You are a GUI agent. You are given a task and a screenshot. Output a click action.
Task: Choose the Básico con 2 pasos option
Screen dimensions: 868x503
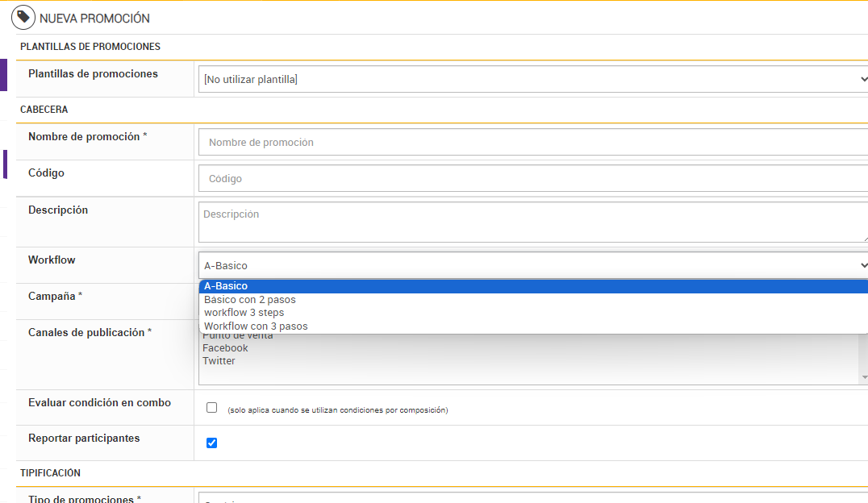click(250, 300)
